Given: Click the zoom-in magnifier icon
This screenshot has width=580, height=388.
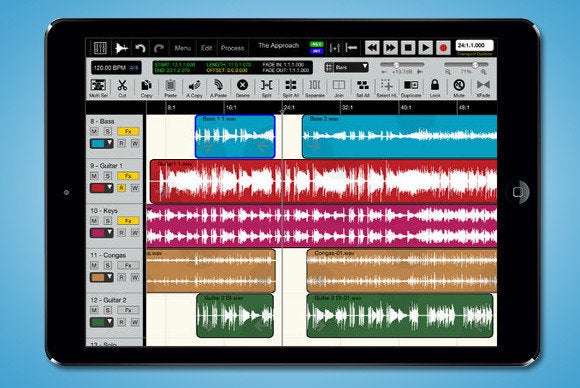Looking at the screenshot, I should (484, 72).
